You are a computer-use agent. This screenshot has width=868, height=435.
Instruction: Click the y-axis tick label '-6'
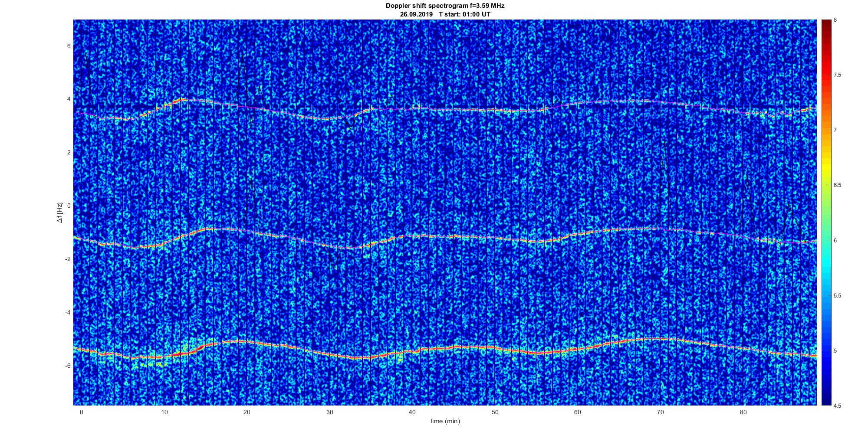coord(67,366)
